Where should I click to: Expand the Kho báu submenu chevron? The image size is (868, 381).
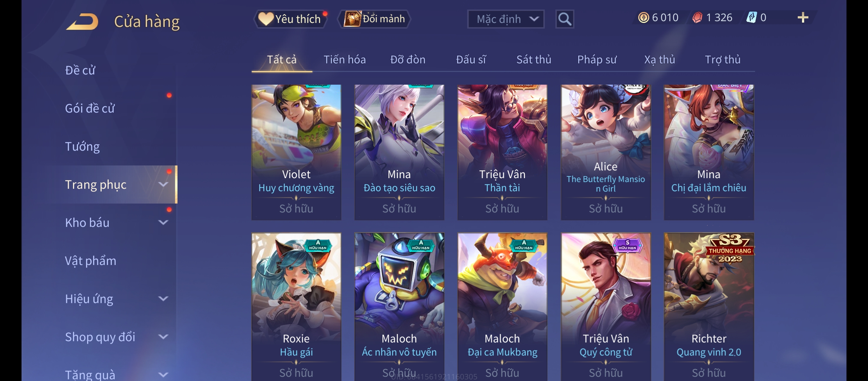(x=163, y=223)
